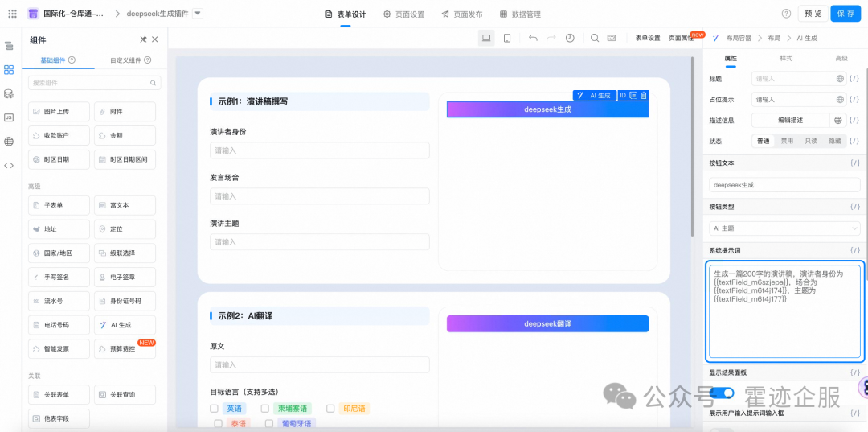
Task: Switch to the 数据管理 tab
Action: 520,14
